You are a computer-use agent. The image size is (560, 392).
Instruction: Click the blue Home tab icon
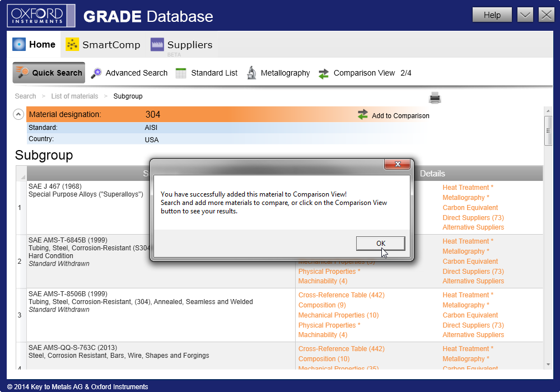(x=19, y=44)
